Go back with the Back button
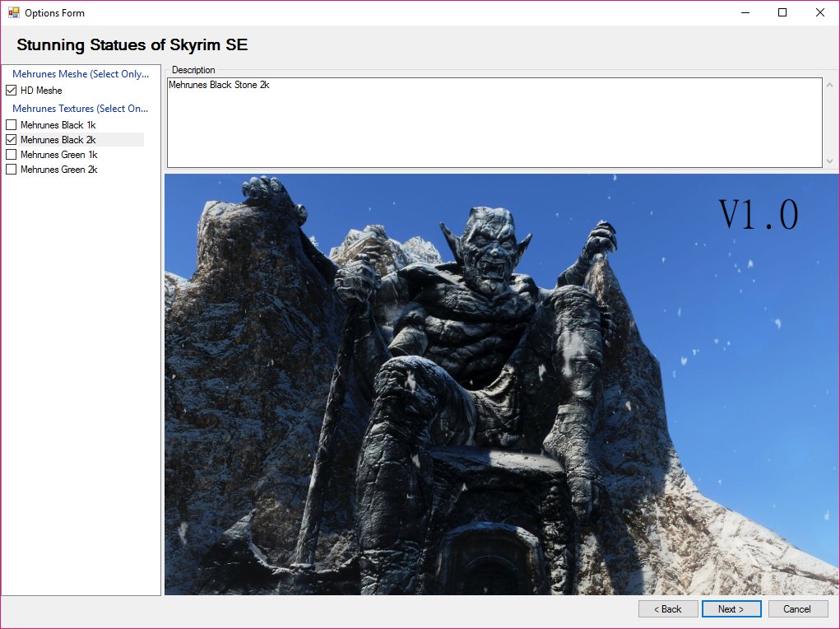Image resolution: width=840 pixels, height=629 pixels. (x=668, y=609)
